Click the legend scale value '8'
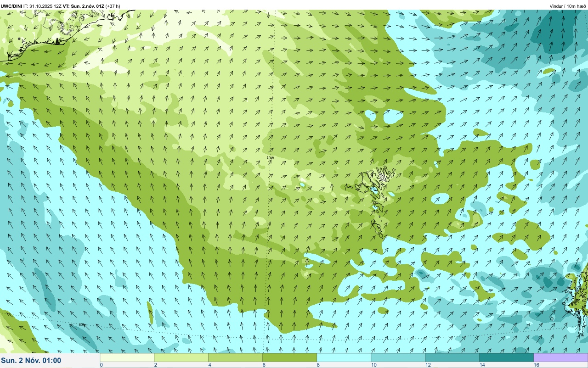The image size is (588, 368). point(318,365)
